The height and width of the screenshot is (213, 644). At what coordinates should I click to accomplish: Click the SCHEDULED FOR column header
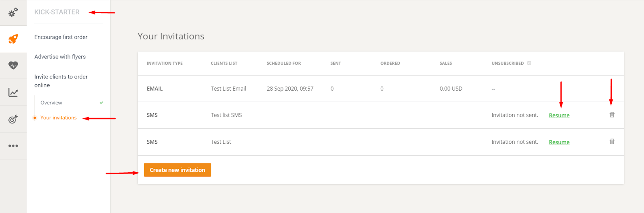284,63
